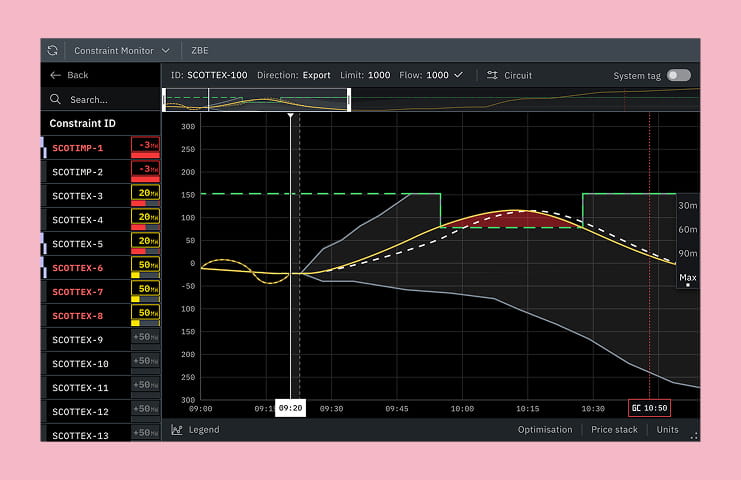Click the ZBE label in header
The height and width of the screenshot is (480, 741).
point(199,50)
